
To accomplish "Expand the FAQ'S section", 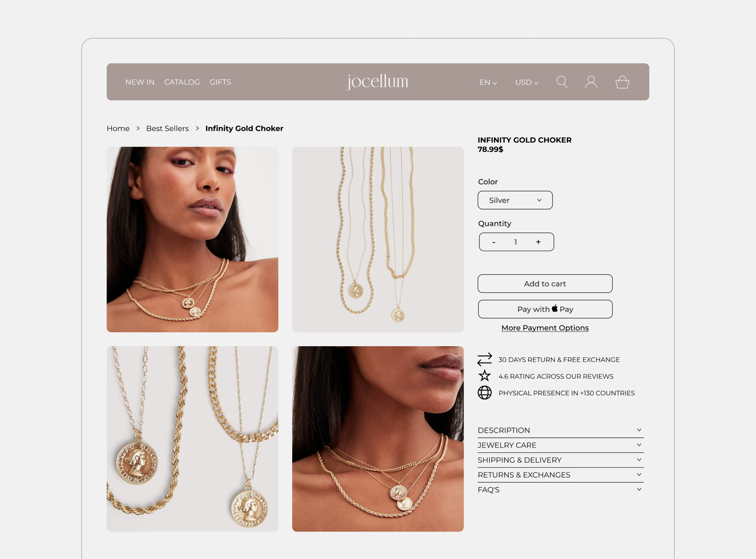I will (560, 489).
